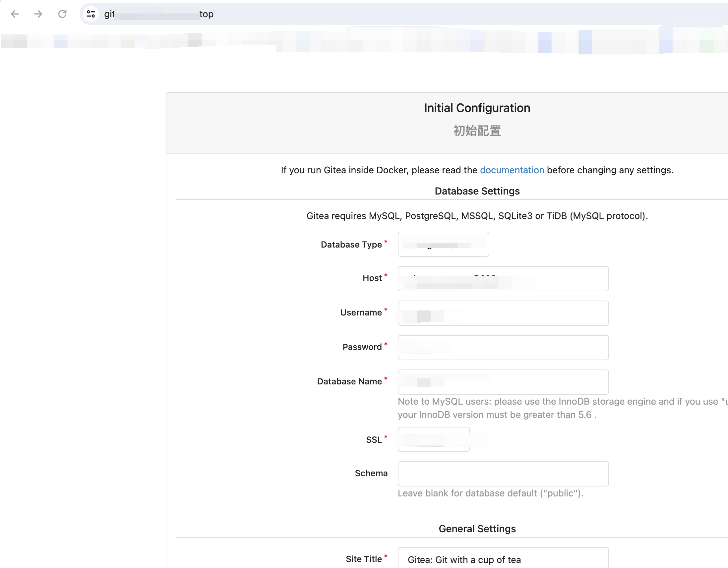Click the Database Settings section header
This screenshot has height=568, width=728.
point(477,191)
